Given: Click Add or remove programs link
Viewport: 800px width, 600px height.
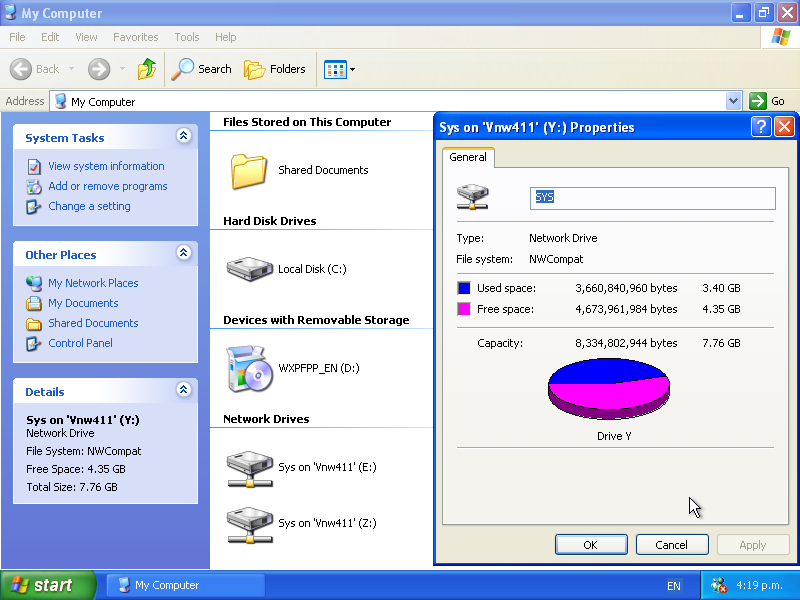Looking at the screenshot, I should pyautogui.click(x=108, y=186).
